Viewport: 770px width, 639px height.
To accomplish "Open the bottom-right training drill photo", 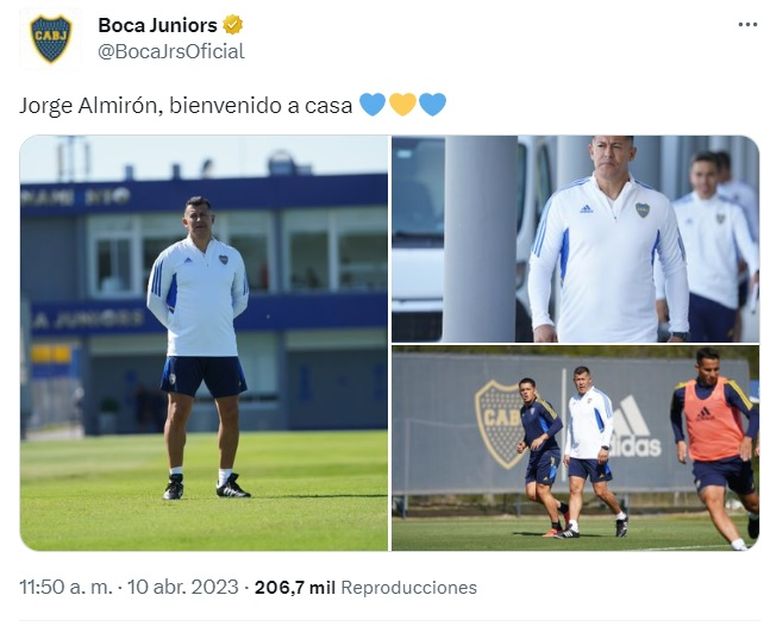I will (x=575, y=448).
